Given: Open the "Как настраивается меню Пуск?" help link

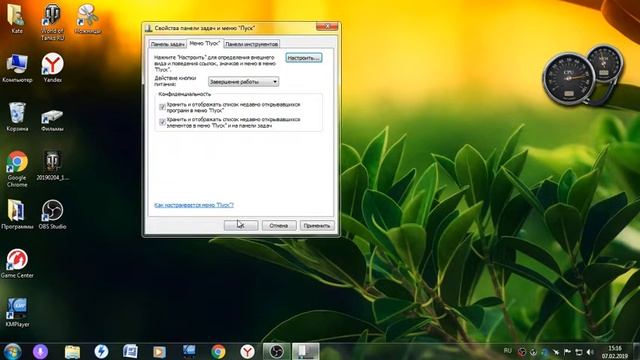Looking at the screenshot, I should pos(194,205).
